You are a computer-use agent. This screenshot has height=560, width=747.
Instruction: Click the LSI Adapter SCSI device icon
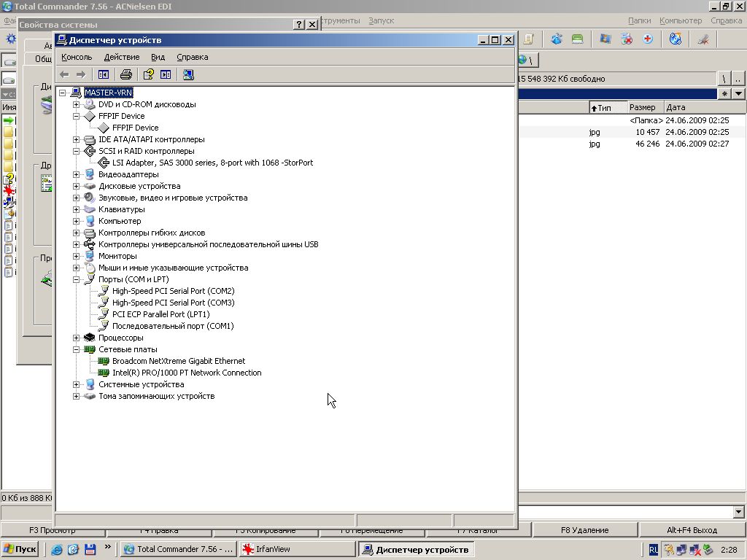(x=104, y=163)
